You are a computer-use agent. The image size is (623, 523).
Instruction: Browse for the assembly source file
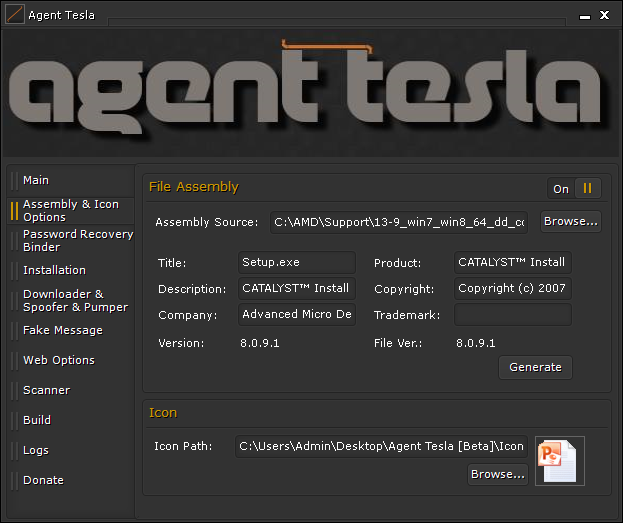[x=571, y=221]
